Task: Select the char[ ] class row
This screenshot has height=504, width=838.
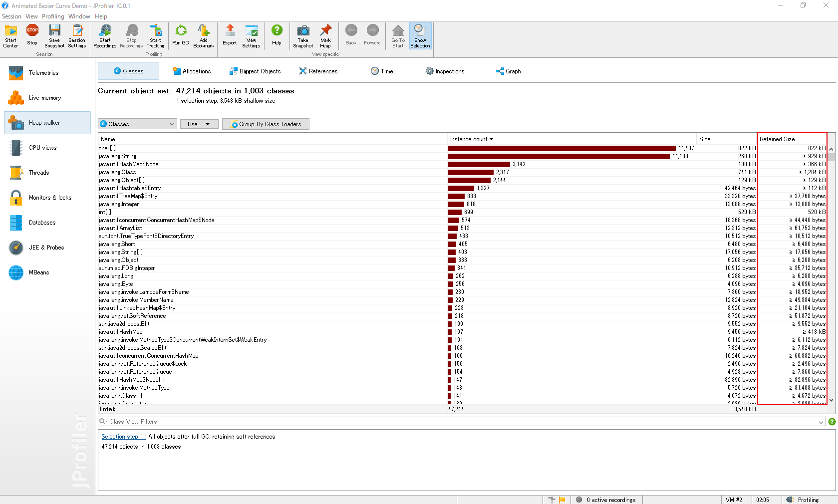Action: point(463,148)
